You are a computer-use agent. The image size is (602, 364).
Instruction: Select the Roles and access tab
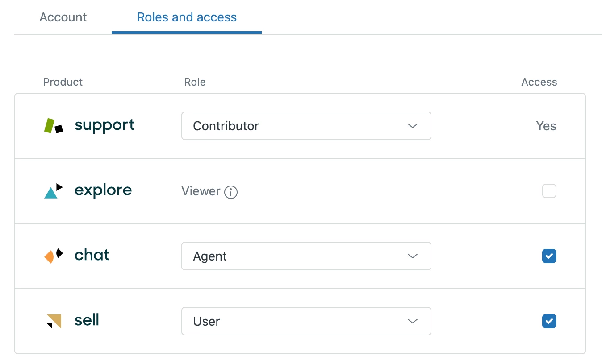187,17
